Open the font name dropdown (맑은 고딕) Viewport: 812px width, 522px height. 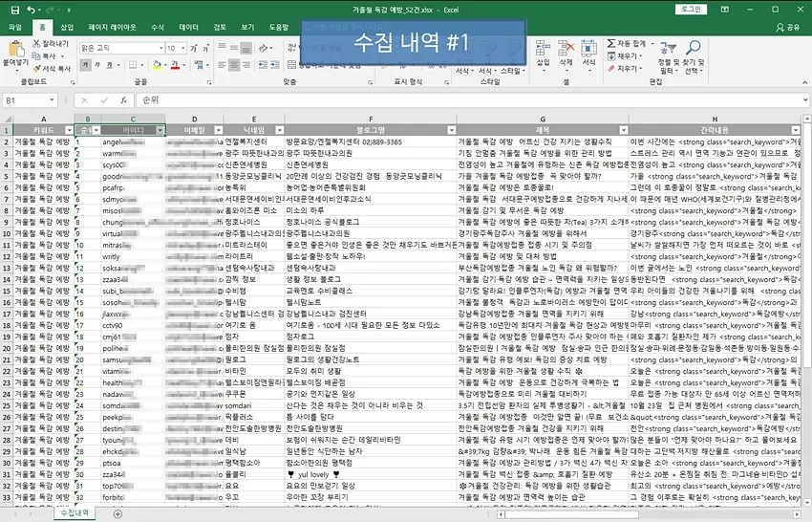161,48
